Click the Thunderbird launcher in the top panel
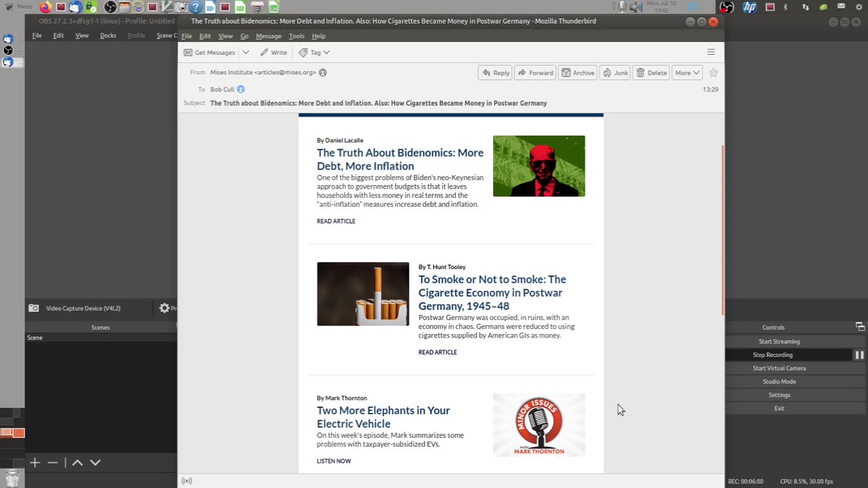This screenshot has width=868, height=488. tap(75, 7)
